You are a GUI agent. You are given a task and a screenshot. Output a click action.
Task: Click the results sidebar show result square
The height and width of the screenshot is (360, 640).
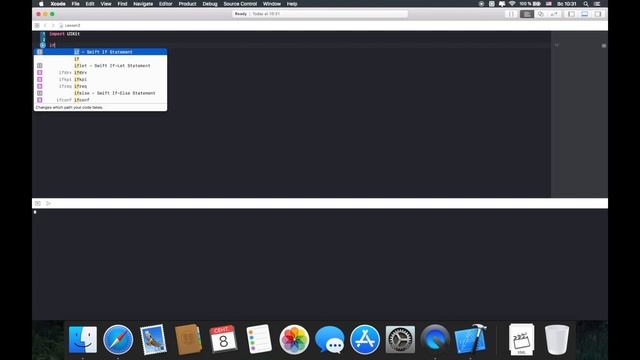tap(604, 45)
